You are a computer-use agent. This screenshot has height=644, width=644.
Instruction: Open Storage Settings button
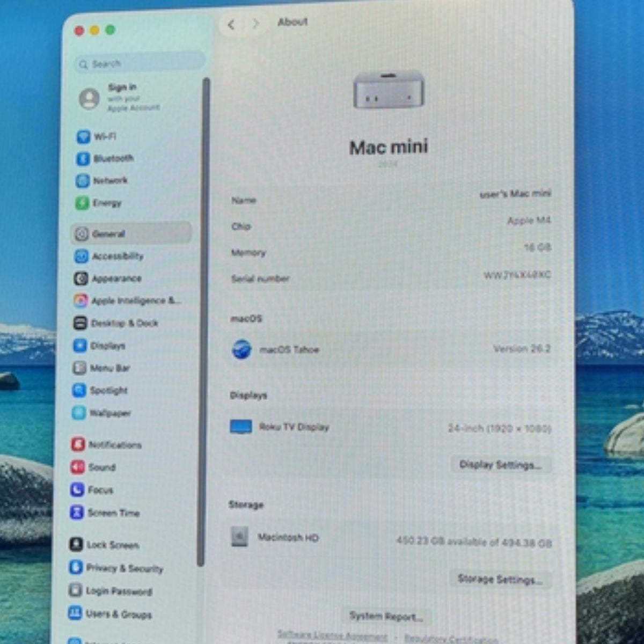(x=500, y=579)
